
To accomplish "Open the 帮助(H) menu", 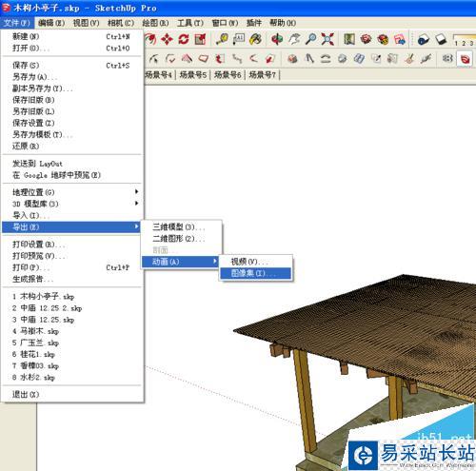I will [x=283, y=23].
